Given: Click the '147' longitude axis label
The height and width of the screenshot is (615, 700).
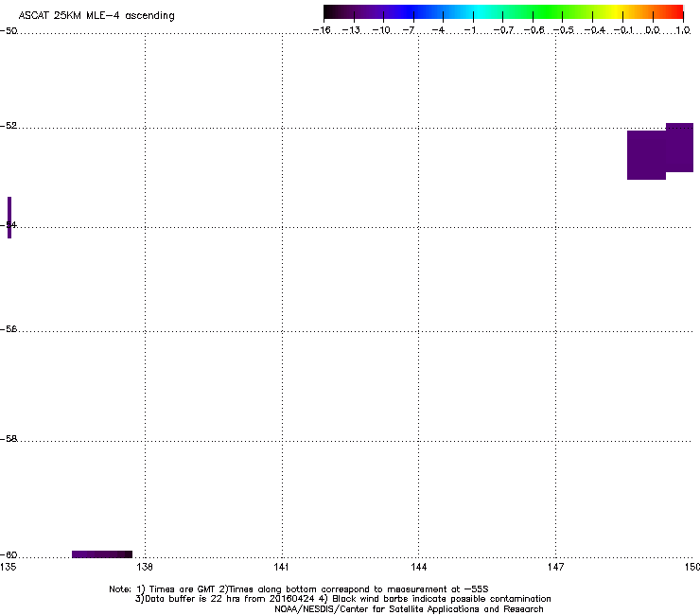Looking at the screenshot, I should 555,567.
